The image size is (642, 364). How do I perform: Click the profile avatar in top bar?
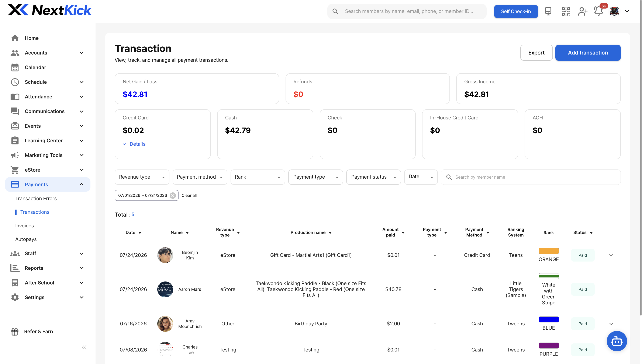pyautogui.click(x=614, y=11)
